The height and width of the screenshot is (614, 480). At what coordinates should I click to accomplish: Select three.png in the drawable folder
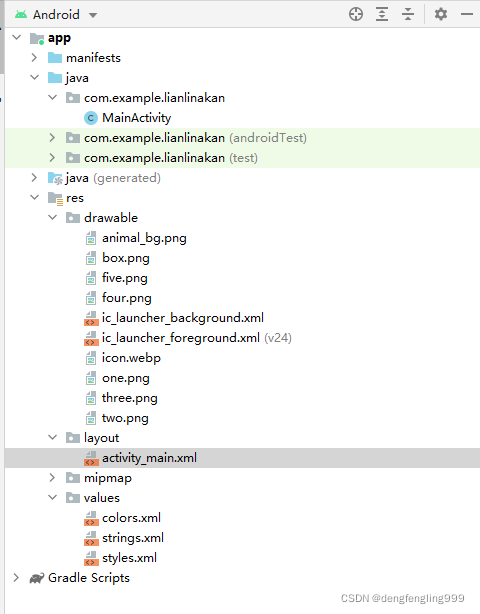pos(130,398)
